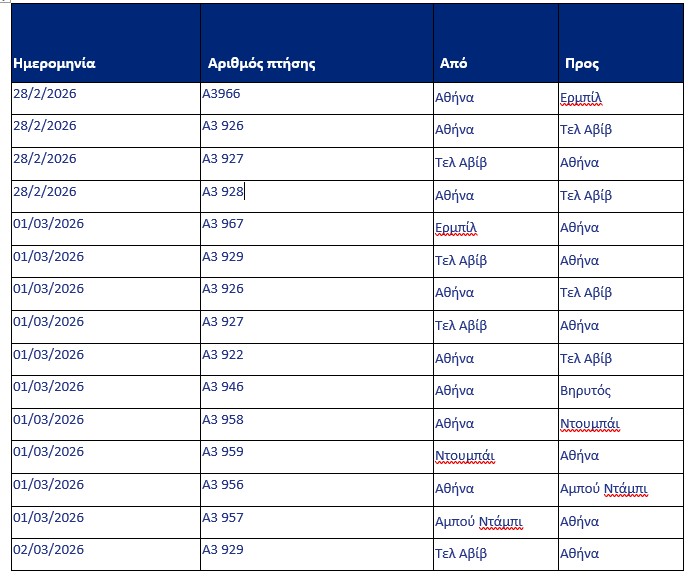Click Αμπού Ντάμπι destination in A3 956 row
698x588 pixels.
(x=604, y=489)
